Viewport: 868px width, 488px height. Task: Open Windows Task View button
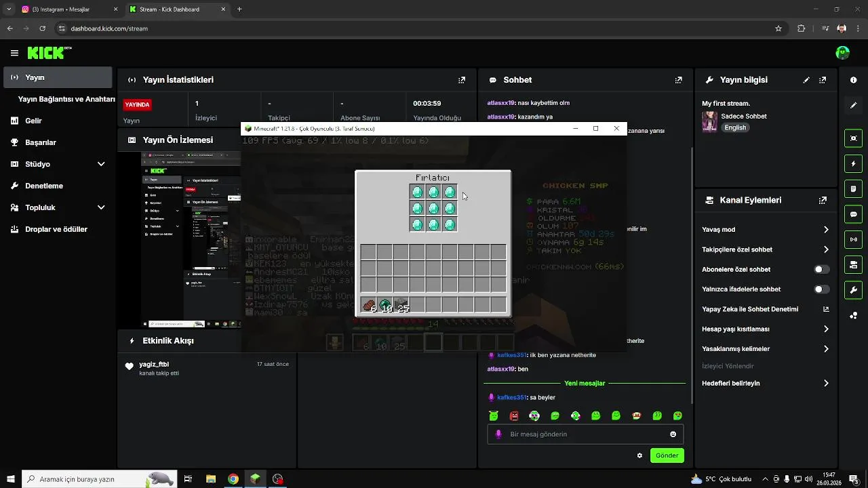(x=189, y=479)
